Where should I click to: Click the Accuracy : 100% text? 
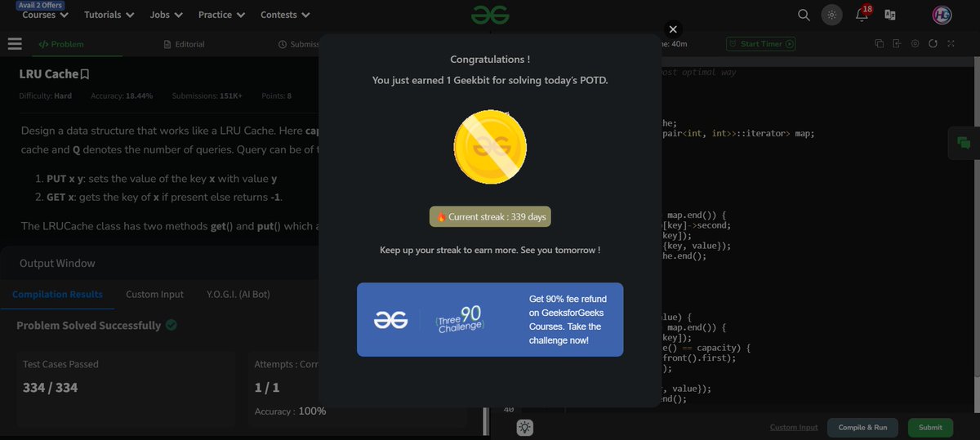tap(290, 411)
